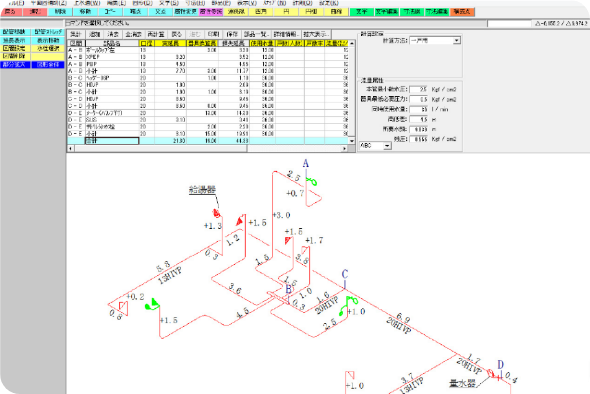
Task: Click the up arrow of the table's vertical scrollbar
Action: [352, 43]
